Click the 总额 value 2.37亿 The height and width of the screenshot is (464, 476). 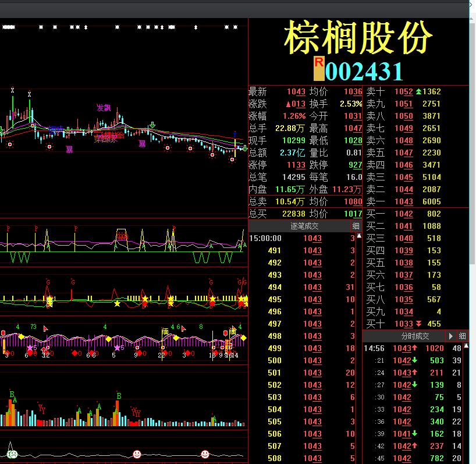click(x=292, y=153)
